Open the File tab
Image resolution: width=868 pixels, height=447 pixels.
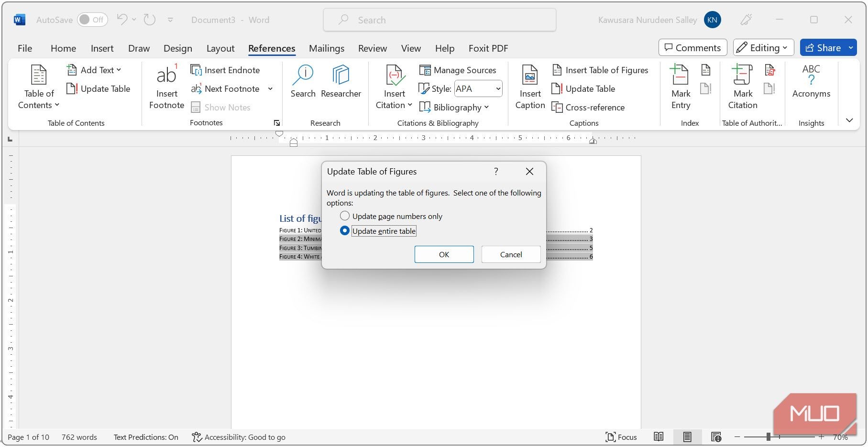tap(25, 48)
